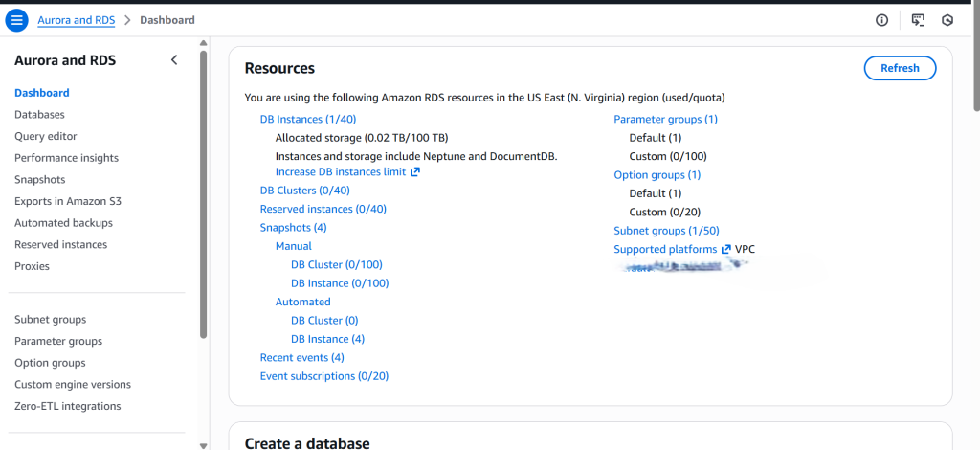Screen dimensions: 980x450
Task: Open Parameter groups (1) resource link
Action: point(665,120)
